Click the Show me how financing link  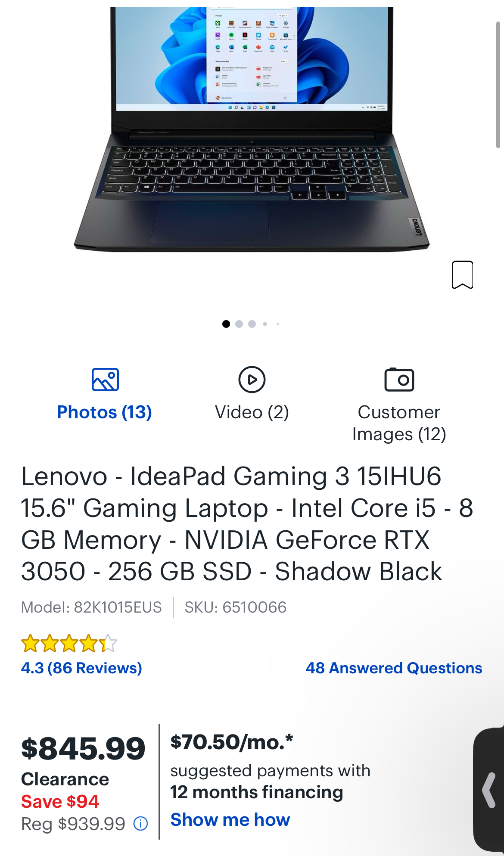[230, 819]
